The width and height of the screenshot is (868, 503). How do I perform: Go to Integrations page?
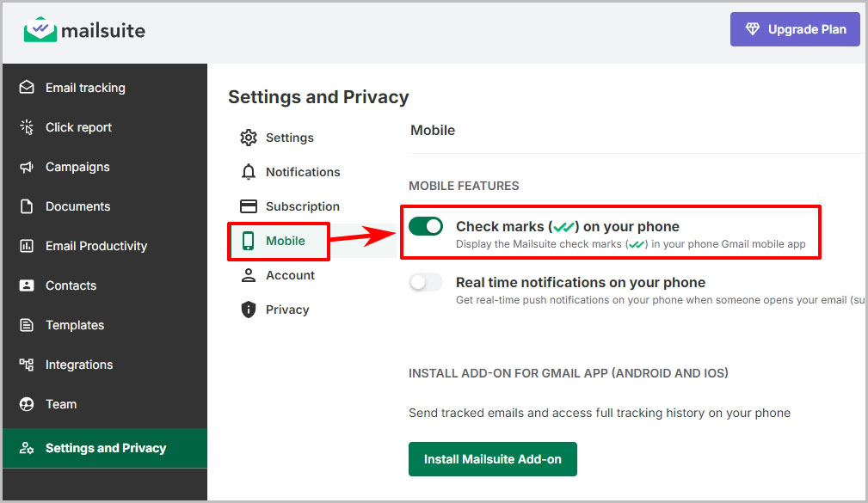point(105,365)
